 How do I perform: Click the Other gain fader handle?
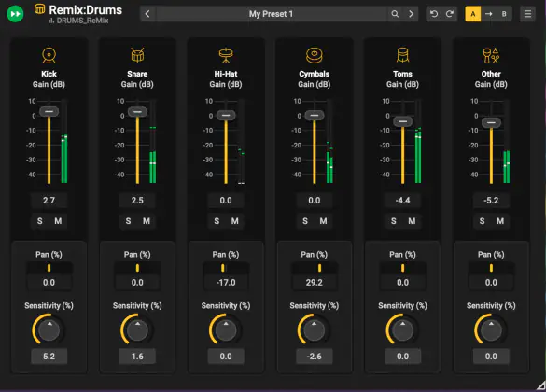pyautogui.click(x=491, y=122)
